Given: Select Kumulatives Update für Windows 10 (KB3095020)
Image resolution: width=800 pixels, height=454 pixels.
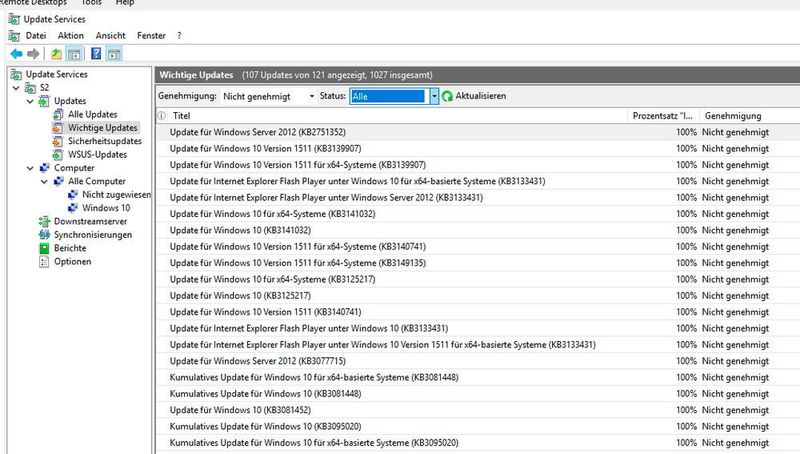Looking at the screenshot, I should point(478,426).
